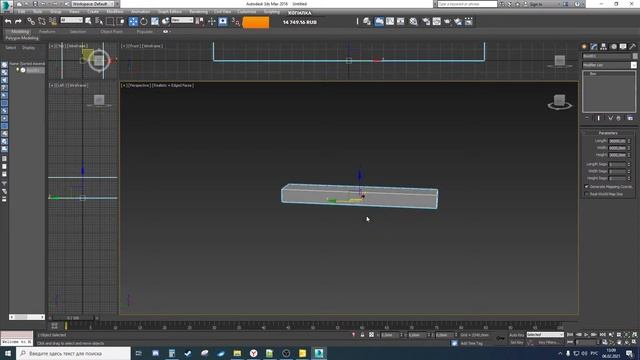Screen dimensions: 640x360
Task: Switch to the Utilities command panel tab
Action: pos(633,47)
